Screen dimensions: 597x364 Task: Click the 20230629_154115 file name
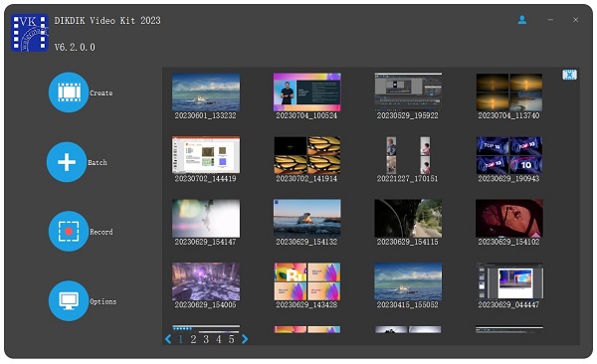(407, 242)
